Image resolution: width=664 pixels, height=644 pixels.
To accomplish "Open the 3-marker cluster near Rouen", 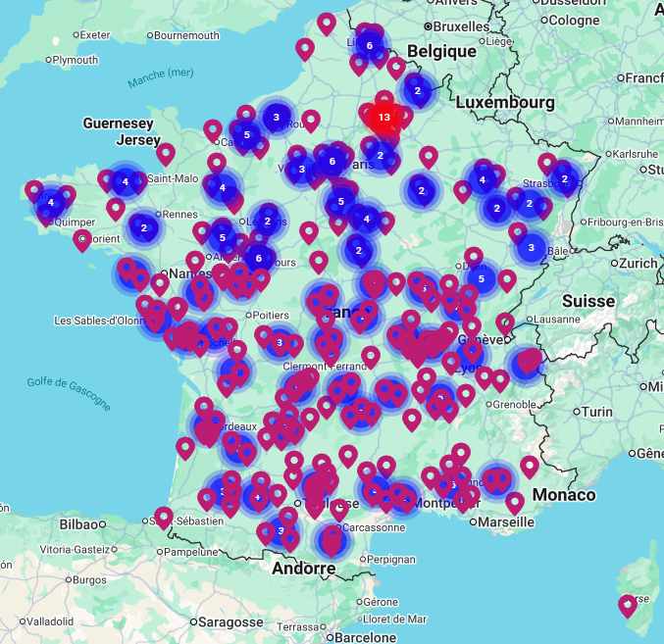I will coord(277,117).
